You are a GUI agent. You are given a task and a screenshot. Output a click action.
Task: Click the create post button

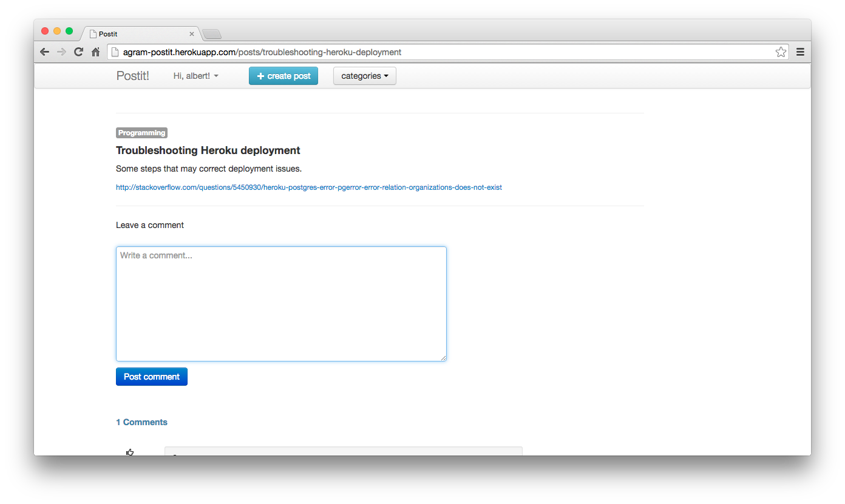coord(283,76)
